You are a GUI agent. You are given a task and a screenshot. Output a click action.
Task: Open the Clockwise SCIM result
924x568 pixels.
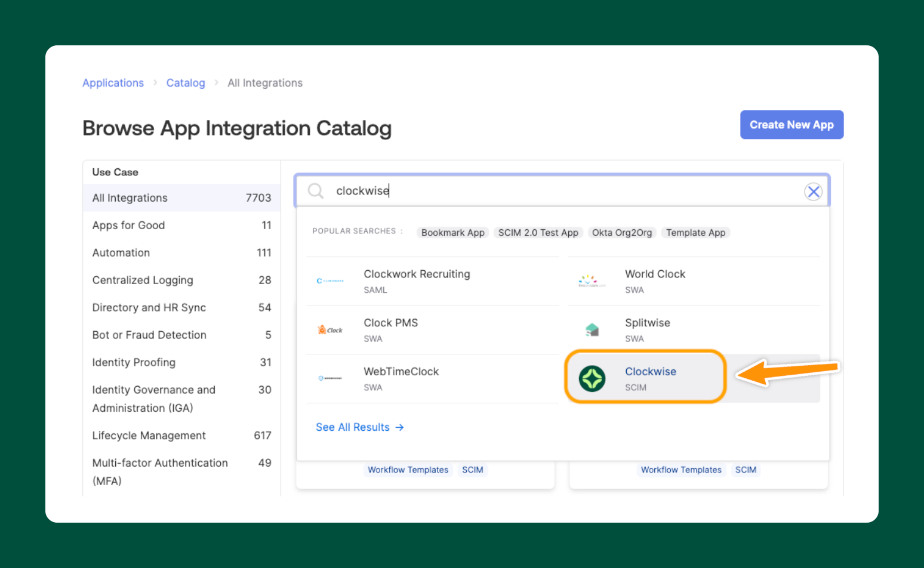[x=694, y=379]
